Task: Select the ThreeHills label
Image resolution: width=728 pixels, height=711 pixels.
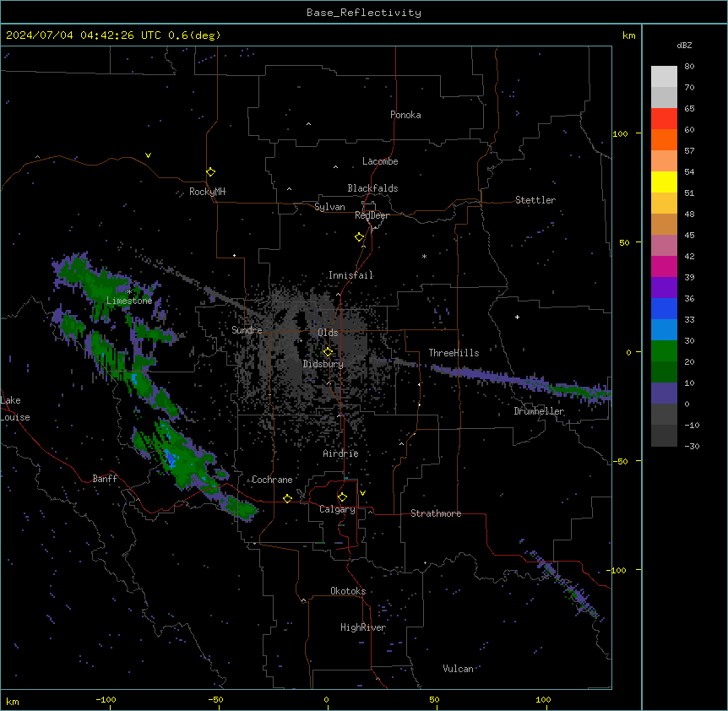Action: [x=454, y=353]
